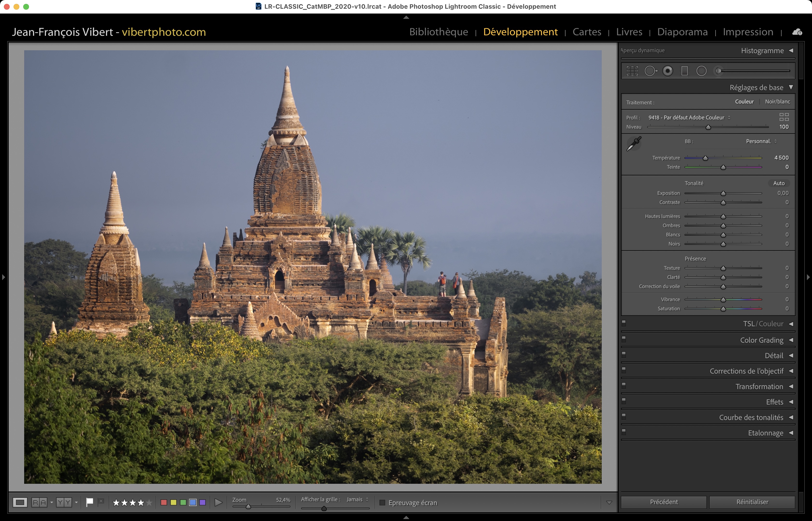Enable the Epreuvage écran checkbox
The image size is (812, 521).
pos(382,503)
